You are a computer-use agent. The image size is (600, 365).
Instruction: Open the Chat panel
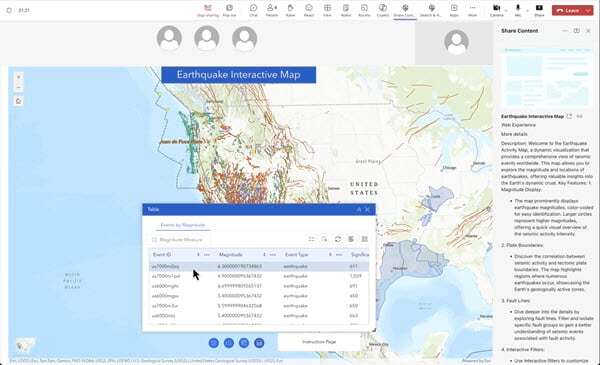(x=253, y=10)
